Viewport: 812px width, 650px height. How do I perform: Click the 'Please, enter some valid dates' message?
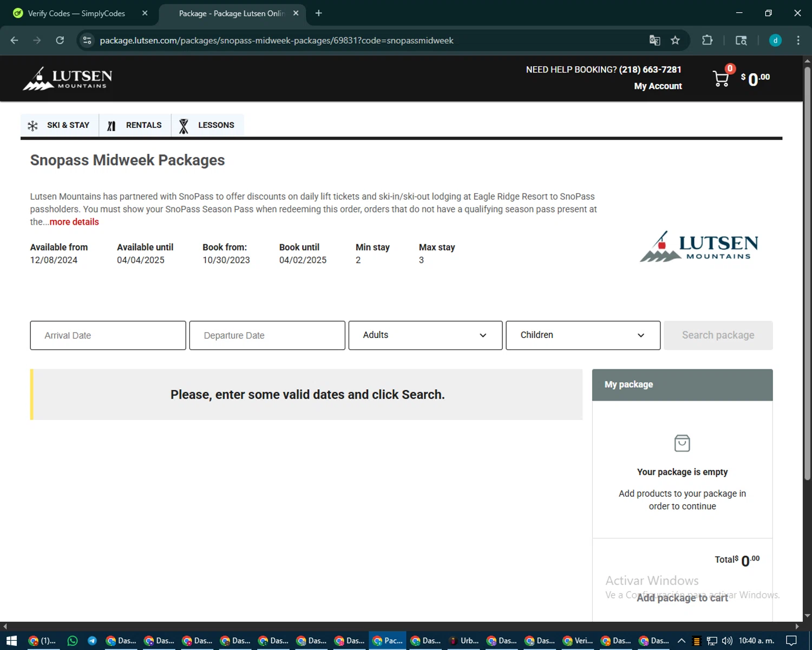coord(307,395)
